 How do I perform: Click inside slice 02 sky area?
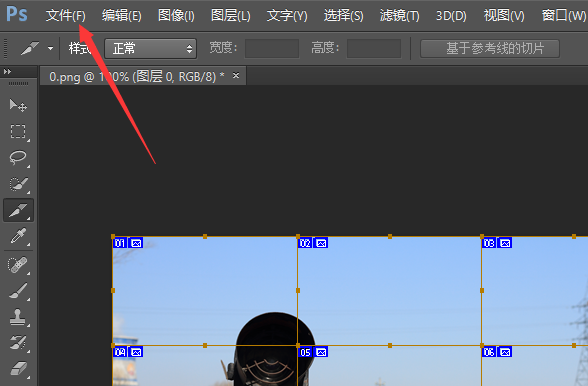coord(390,291)
